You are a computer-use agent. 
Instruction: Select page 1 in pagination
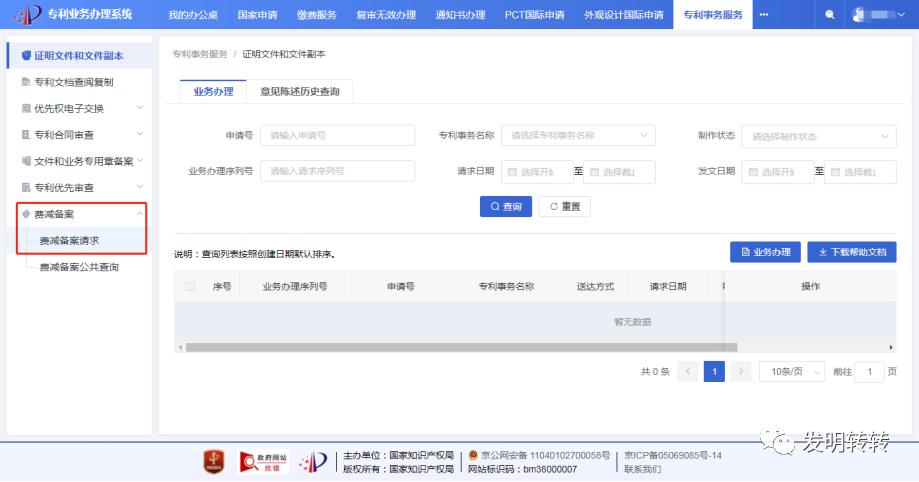click(x=714, y=371)
